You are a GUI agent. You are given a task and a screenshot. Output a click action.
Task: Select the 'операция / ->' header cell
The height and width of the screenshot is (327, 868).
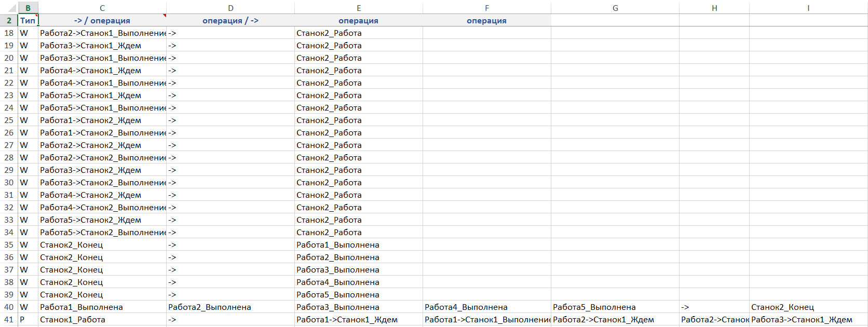[230, 20]
